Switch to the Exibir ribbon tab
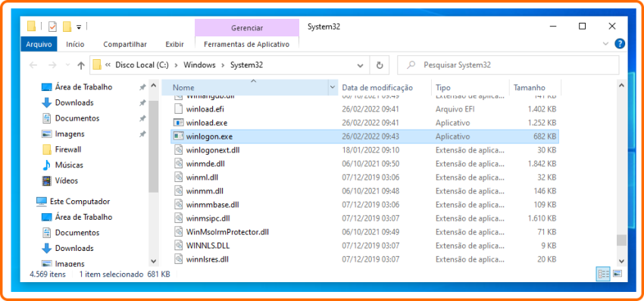 click(x=174, y=44)
